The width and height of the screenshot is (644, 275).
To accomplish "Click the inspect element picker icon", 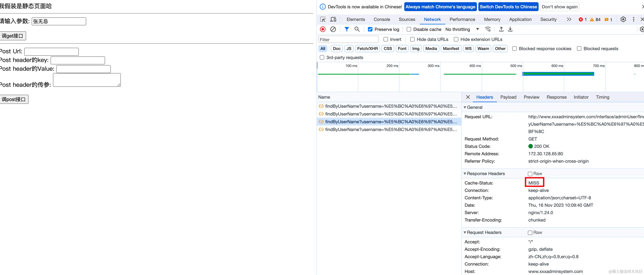I will tap(323, 20).
